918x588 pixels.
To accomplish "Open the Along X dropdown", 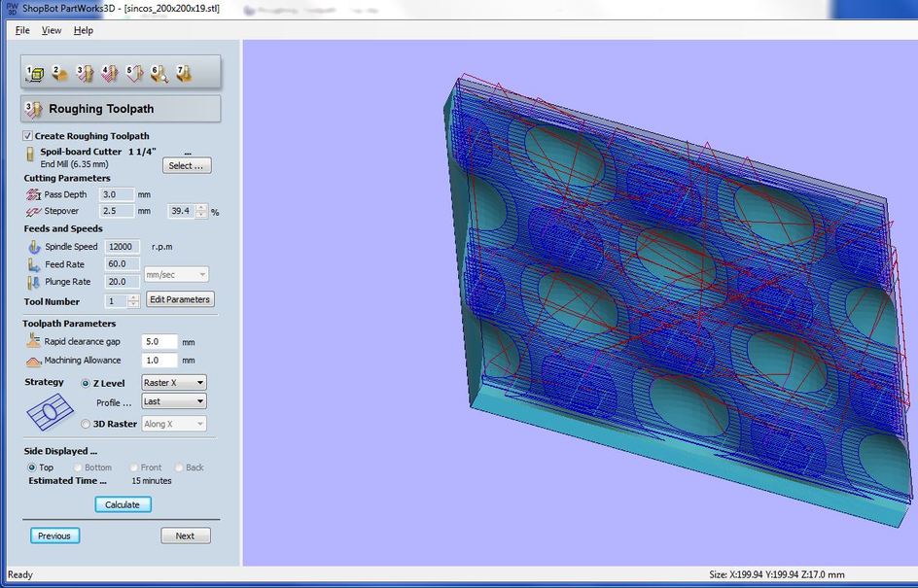I will point(174,424).
